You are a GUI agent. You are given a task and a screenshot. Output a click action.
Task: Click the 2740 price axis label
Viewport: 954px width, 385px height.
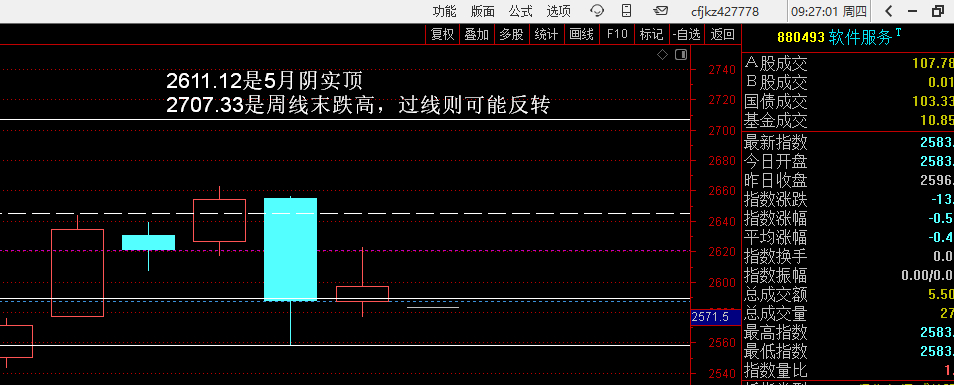[721, 70]
